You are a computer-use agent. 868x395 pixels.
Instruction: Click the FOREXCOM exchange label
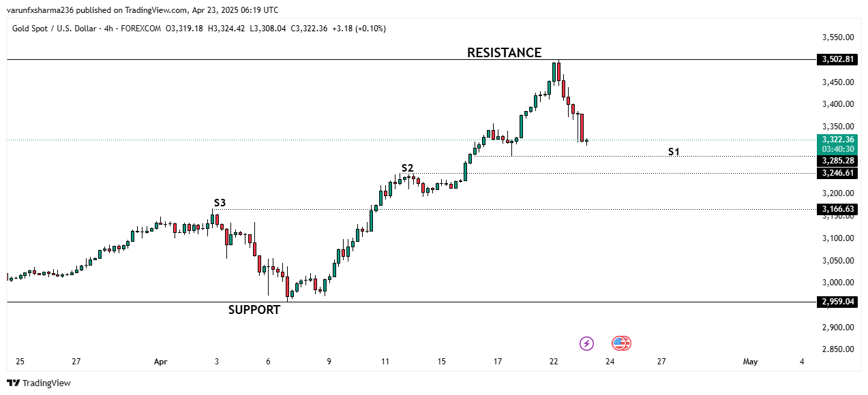(x=141, y=29)
